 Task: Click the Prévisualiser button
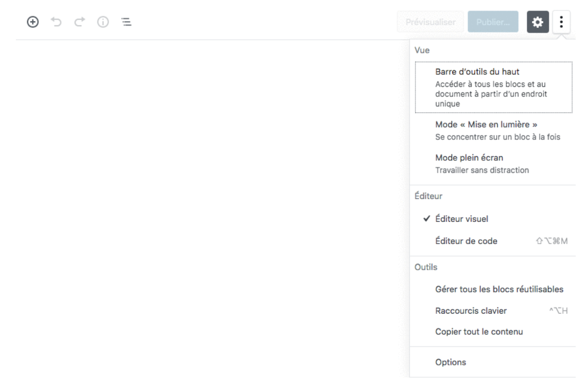(x=430, y=22)
